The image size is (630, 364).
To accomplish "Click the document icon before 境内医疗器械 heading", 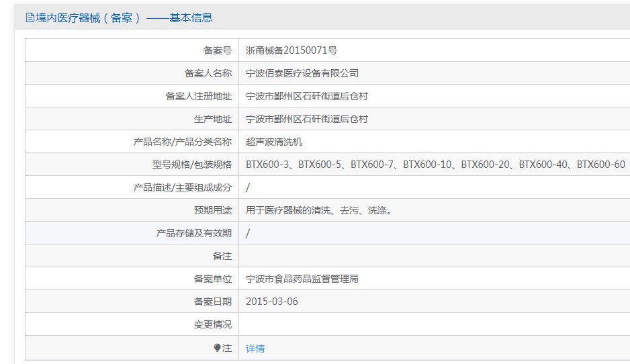I will coord(30,17).
